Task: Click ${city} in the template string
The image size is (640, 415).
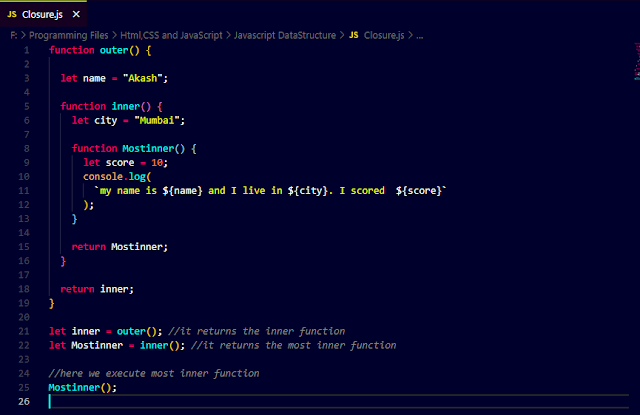Action: (307, 191)
